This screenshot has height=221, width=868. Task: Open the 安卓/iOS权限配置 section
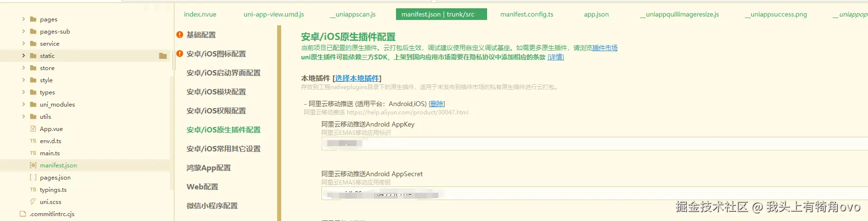(216, 110)
